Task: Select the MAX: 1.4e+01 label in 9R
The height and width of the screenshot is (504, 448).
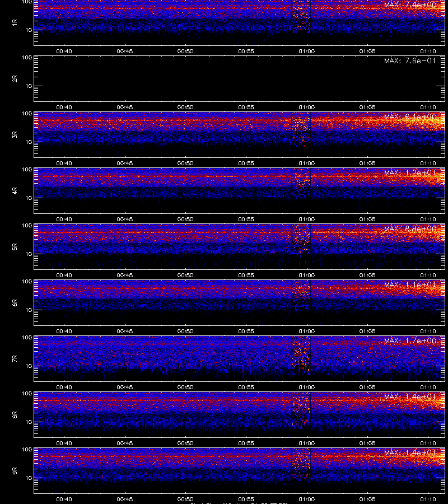Action: 410,452
